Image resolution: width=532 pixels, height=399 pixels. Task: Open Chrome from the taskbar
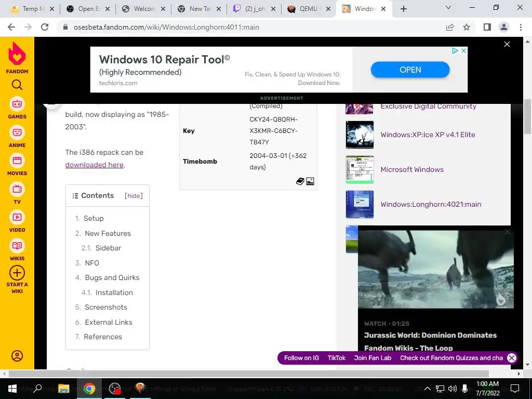point(89,389)
